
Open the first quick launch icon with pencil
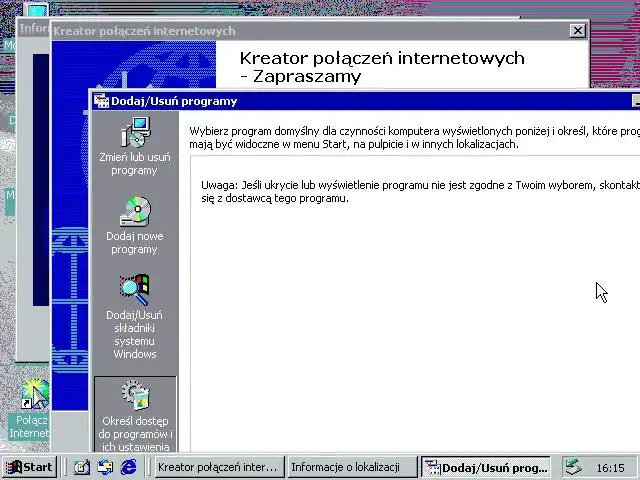coord(82,467)
